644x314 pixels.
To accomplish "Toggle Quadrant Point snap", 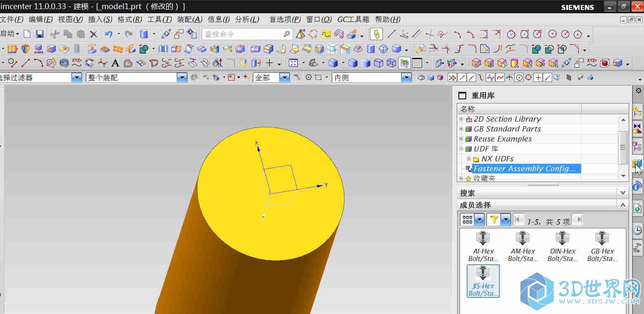I will (528, 77).
